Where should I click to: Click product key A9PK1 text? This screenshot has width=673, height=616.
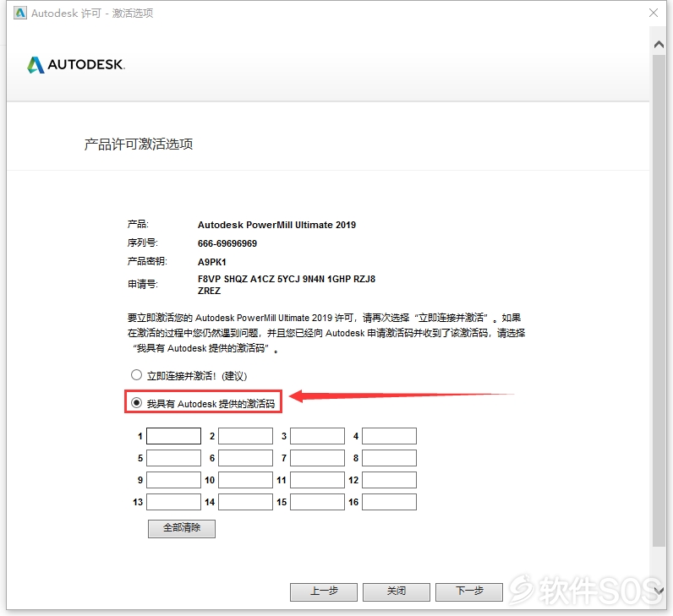(211, 262)
